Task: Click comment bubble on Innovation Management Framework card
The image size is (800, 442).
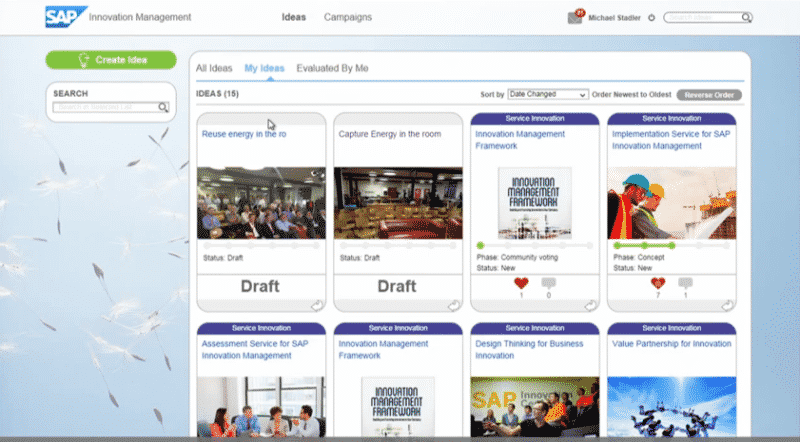Action: pyautogui.click(x=548, y=283)
